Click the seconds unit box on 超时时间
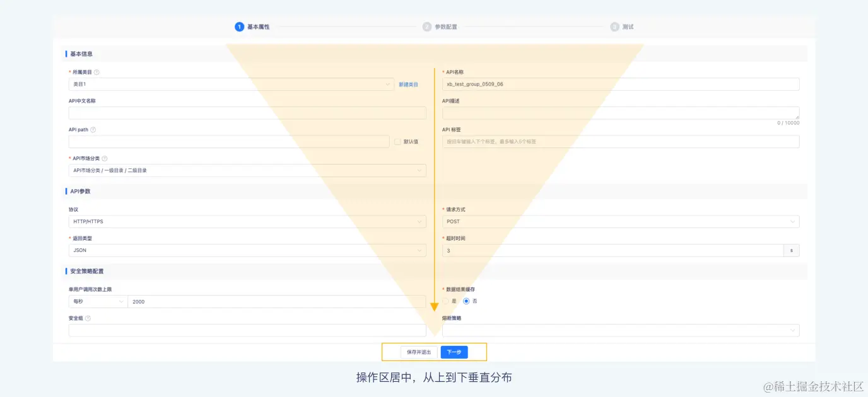This screenshot has height=397, width=868. [x=793, y=250]
